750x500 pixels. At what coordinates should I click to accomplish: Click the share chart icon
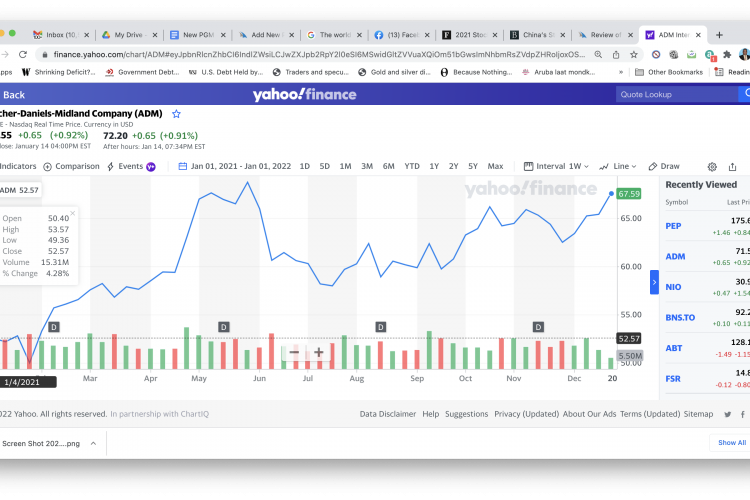tap(732, 167)
